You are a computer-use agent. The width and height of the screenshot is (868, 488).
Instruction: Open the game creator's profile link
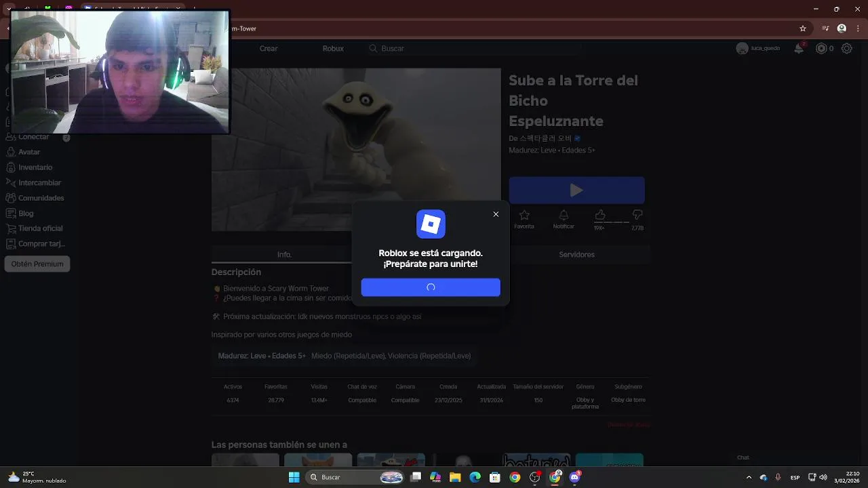click(545, 138)
